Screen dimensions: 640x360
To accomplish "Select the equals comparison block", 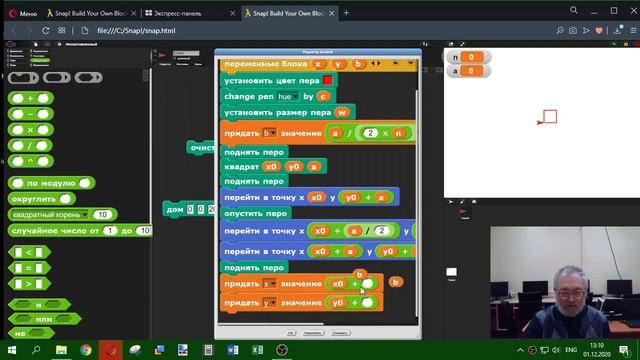I will [x=29, y=268].
